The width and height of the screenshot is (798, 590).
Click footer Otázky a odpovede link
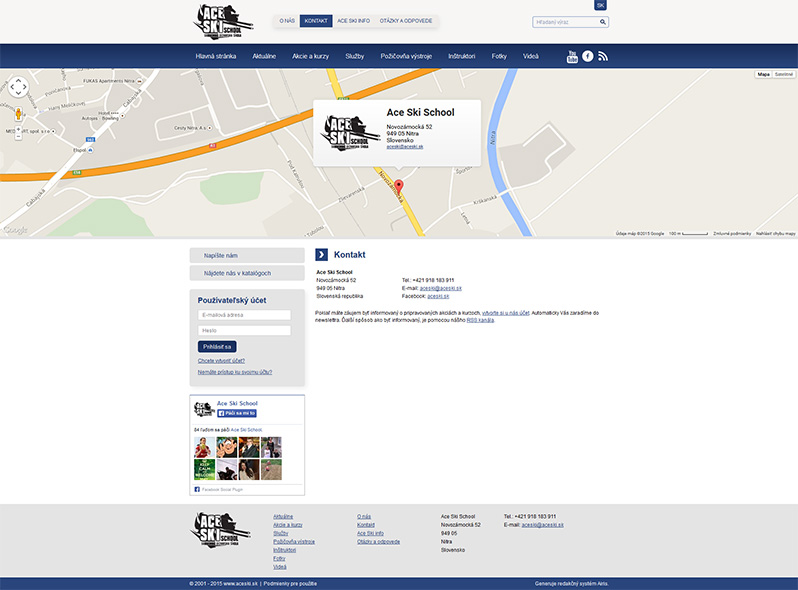(x=379, y=542)
